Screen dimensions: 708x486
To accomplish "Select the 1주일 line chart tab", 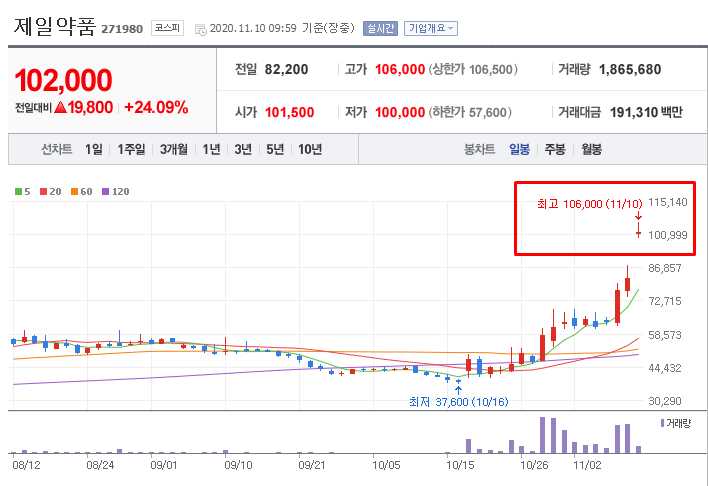I will pos(131,149).
